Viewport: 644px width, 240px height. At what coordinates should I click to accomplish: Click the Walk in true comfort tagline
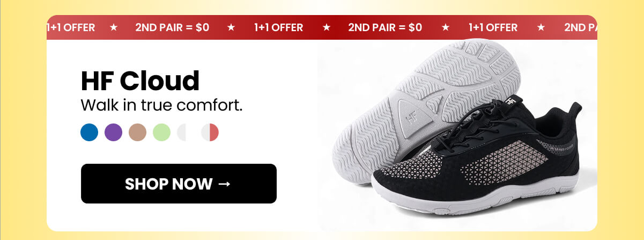pyautogui.click(x=161, y=105)
